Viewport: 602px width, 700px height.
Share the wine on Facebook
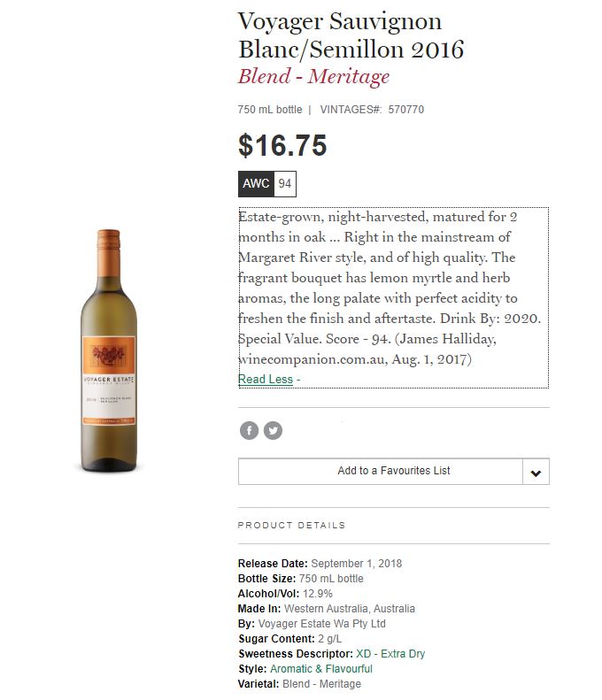point(249,431)
